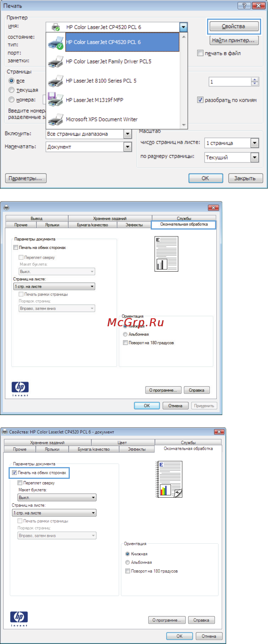Click Отмена in the Свойства document dialog

pos(209,636)
